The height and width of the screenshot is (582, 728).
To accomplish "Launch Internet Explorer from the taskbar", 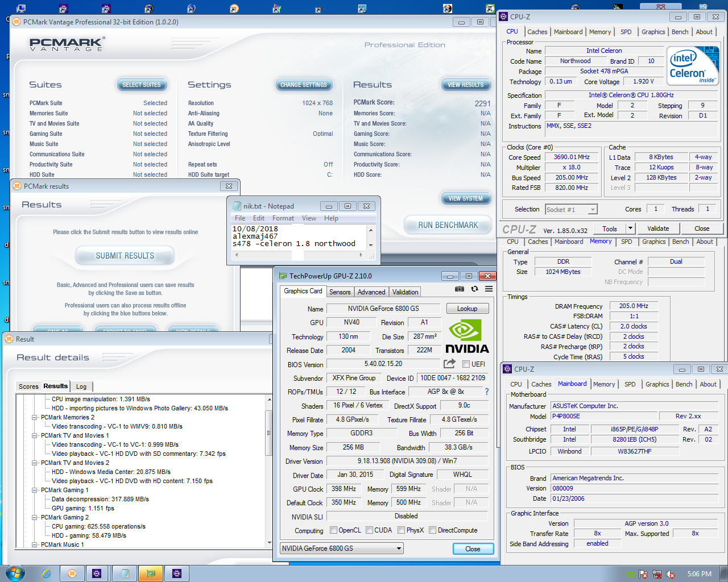I will pos(47,573).
